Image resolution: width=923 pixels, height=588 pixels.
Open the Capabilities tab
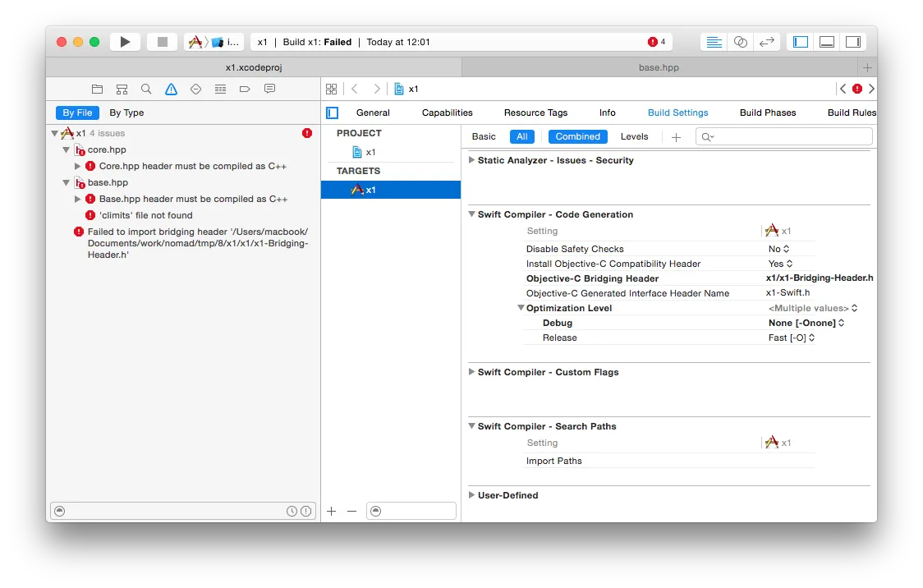(447, 113)
